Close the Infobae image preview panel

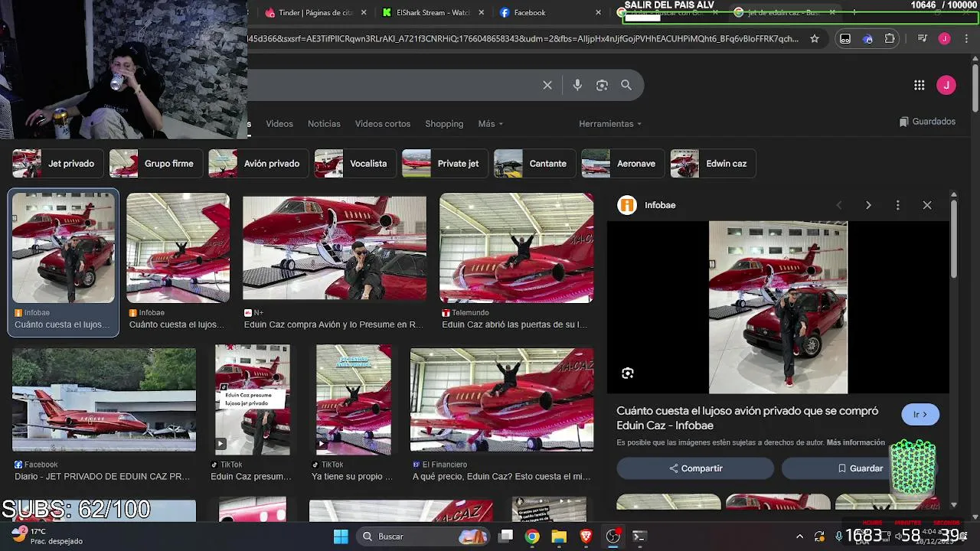click(x=927, y=205)
